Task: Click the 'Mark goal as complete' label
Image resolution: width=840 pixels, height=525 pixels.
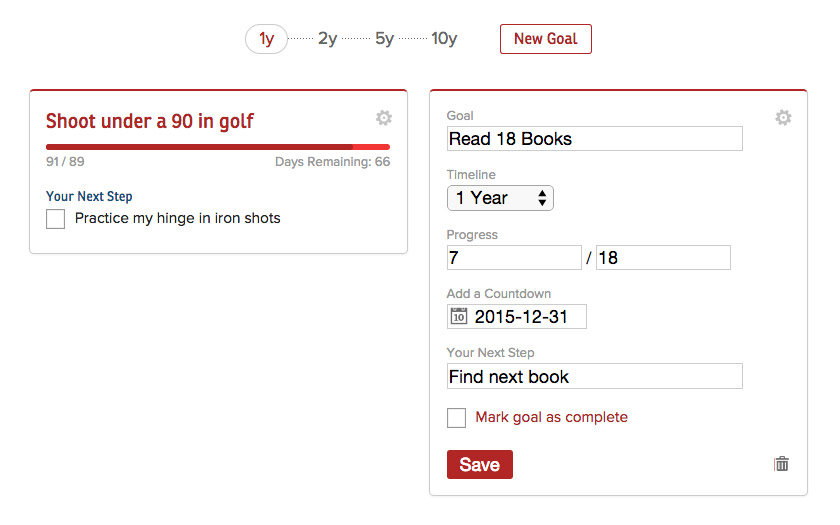Action: (x=551, y=417)
